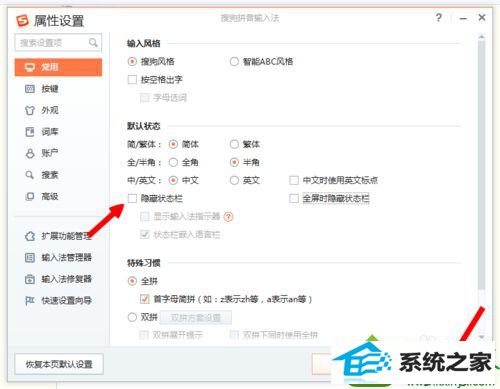
Task: Click the orange help icon by 显示输入法指示器
Action: [x=229, y=217]
